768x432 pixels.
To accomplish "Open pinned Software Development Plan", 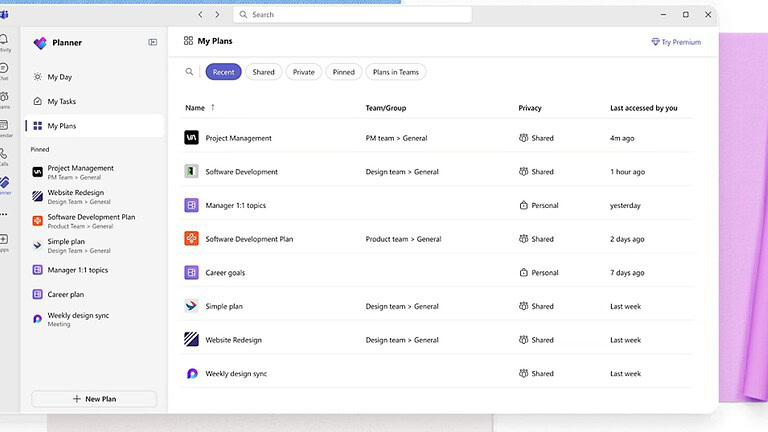I will pyautogui.click(x=95, y=221).
